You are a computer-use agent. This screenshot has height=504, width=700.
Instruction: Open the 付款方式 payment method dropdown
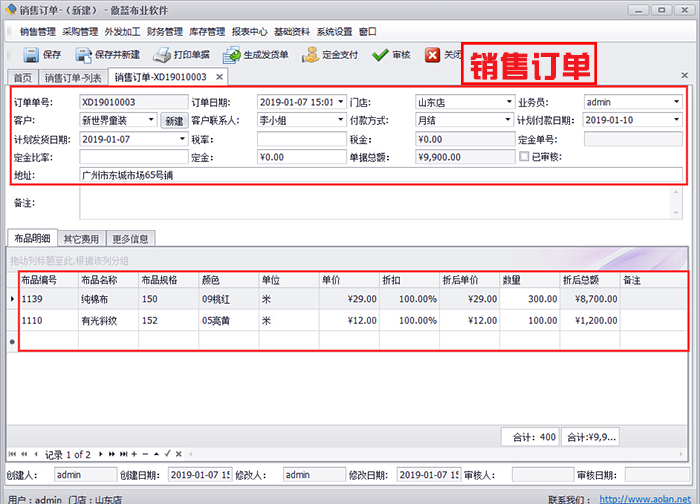(x=509, y=120)
